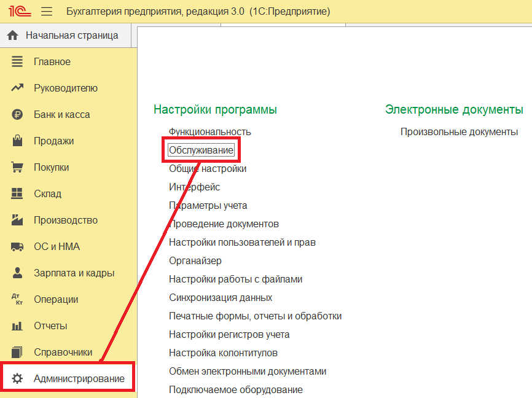
Task: Open the Производство section
Action: pyautogui.click(x=66, y=220)
